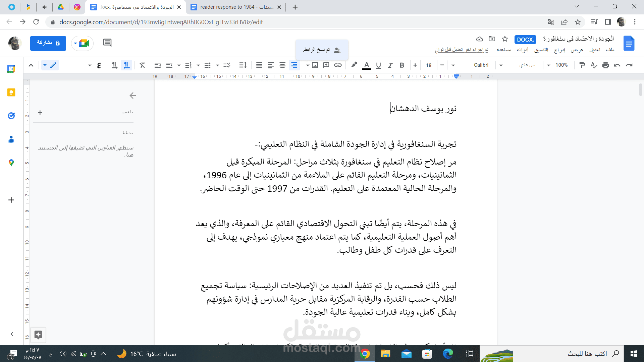The image size is (644, 362).
Task: Open line and paragraph spacing options
Action: 243,65
